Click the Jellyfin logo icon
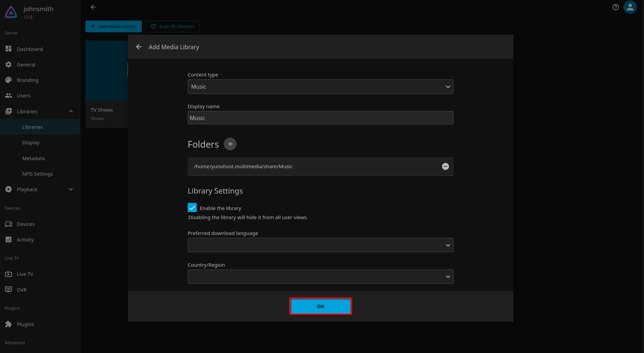This screenshot has width=644, height=353. (x=11, y=12)
